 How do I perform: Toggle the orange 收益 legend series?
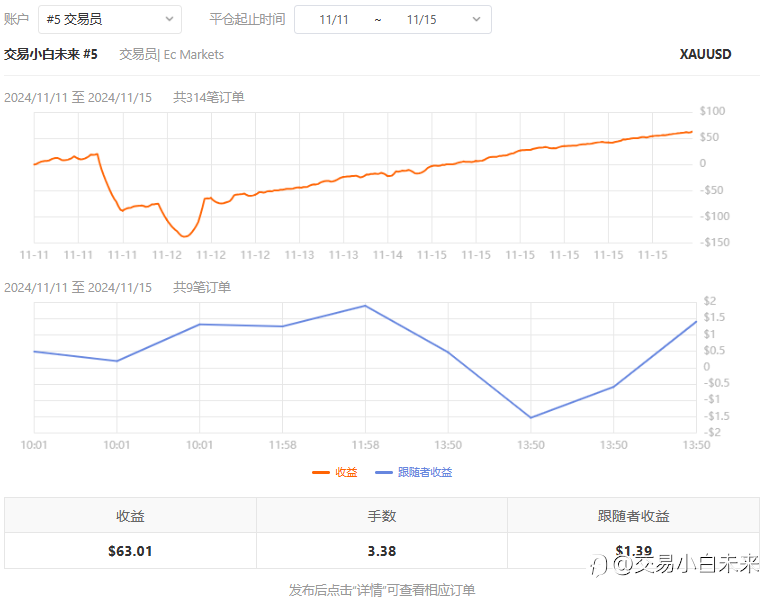click(335, 472)
